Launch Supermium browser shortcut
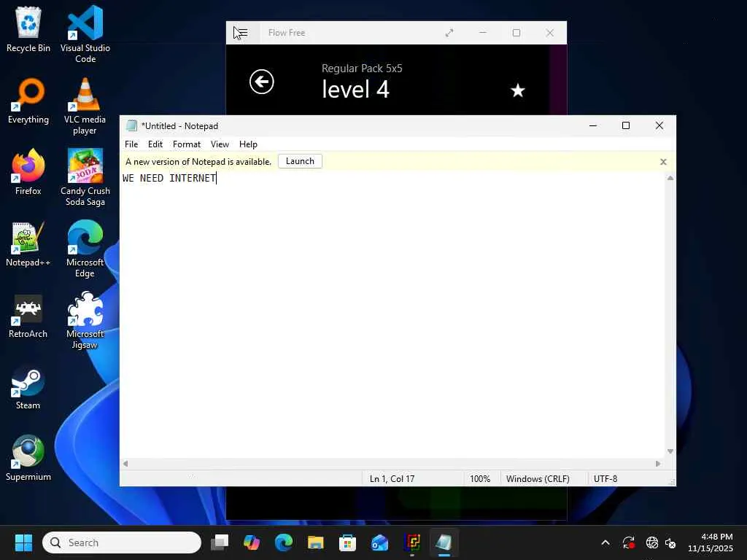747x560 pixels. (x=28, y=458)
